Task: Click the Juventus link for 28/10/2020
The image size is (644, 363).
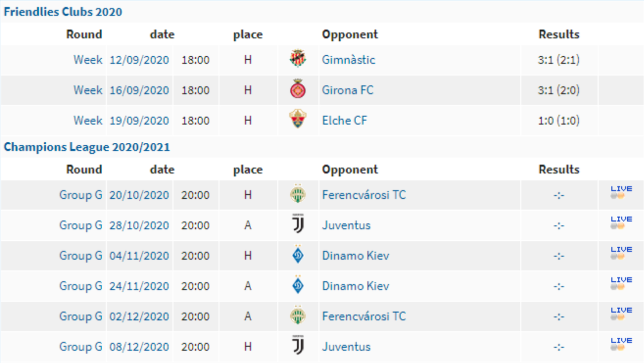Action: pos(346,225)
